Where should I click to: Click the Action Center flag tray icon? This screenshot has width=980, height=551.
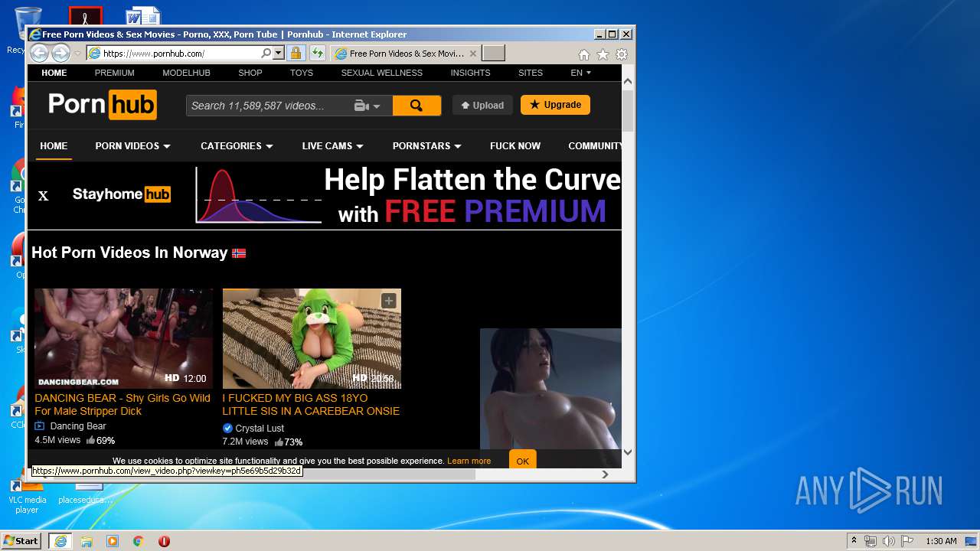click(907, 541)
